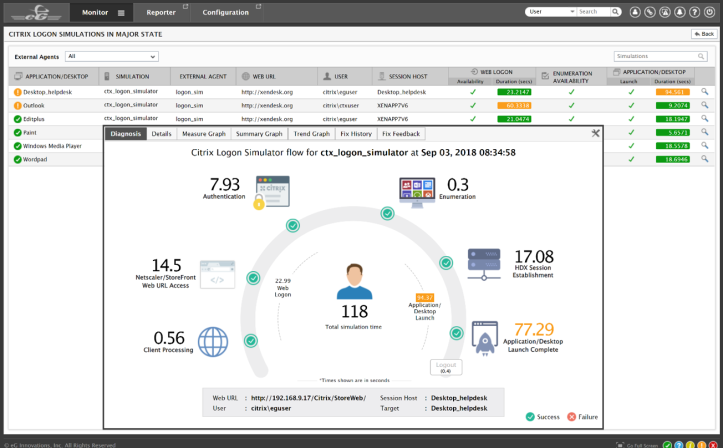Switch to the Fix Feedback tab

[401, 134]
